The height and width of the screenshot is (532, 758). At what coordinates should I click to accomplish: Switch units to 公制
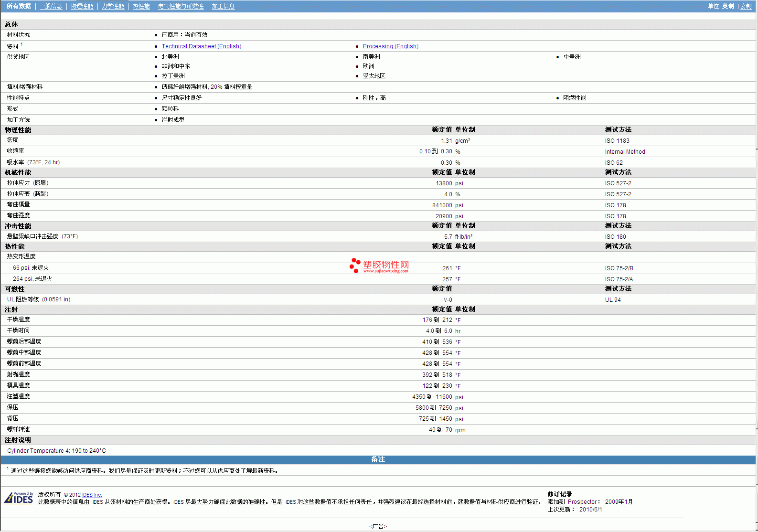(x=746, y=6)
